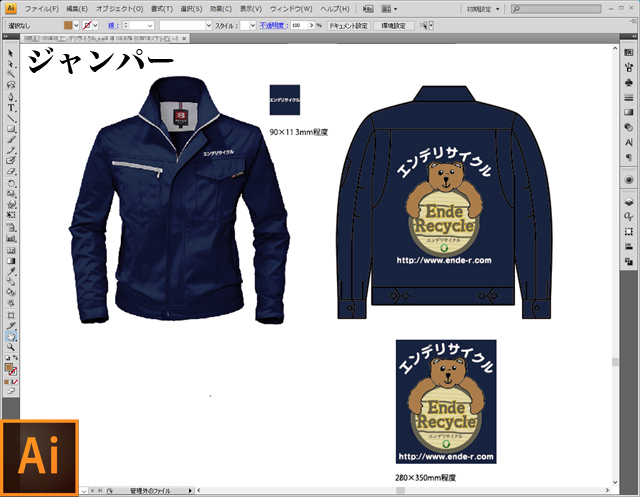Open the 書式(T) menu

coord(162,9)
